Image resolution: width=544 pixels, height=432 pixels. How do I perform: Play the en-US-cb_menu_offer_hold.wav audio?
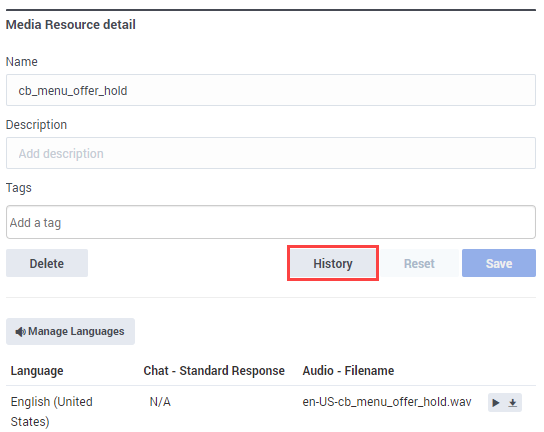pyautogui.click(x=496, y=403)
